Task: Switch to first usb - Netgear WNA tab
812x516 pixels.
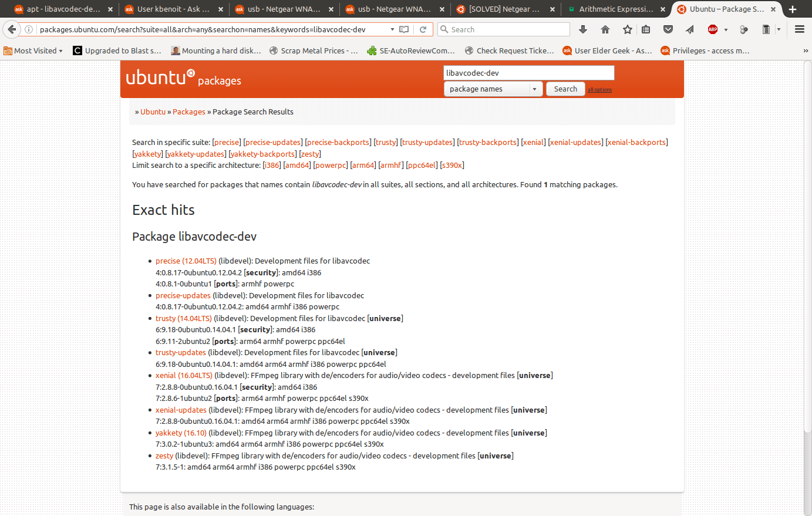Action: (x=284, y=9)
